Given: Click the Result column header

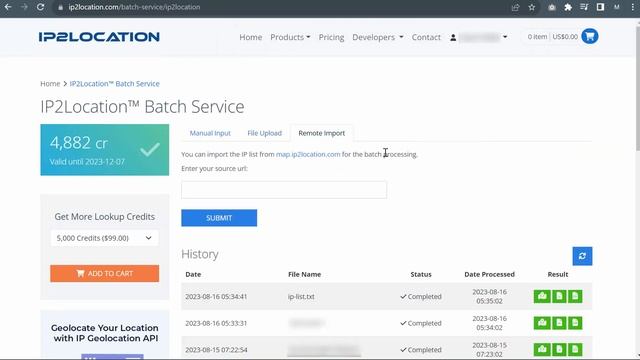Looking at the screenshot, I should click(558, 274).
